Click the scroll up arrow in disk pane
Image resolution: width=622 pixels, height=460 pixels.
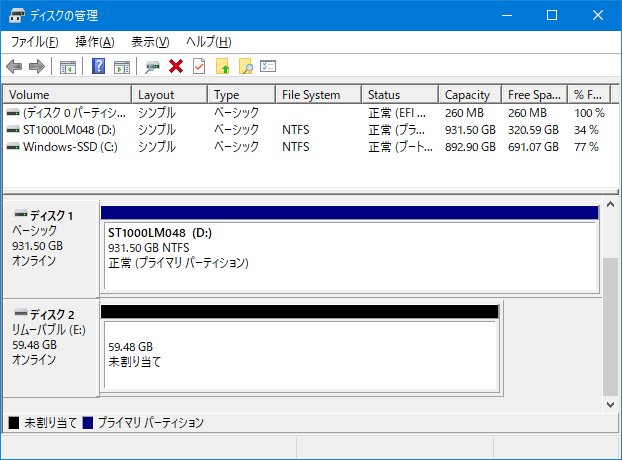pos(610,205)
